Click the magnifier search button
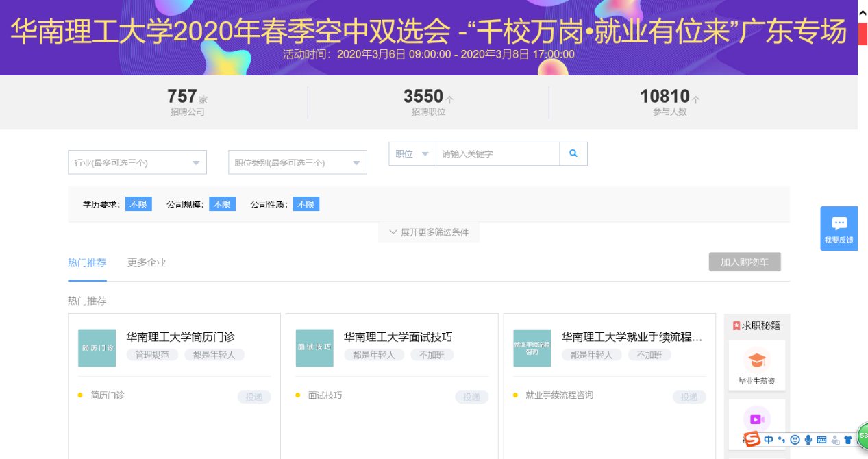Screen dimensions: 868x459 tap(573, 154)
